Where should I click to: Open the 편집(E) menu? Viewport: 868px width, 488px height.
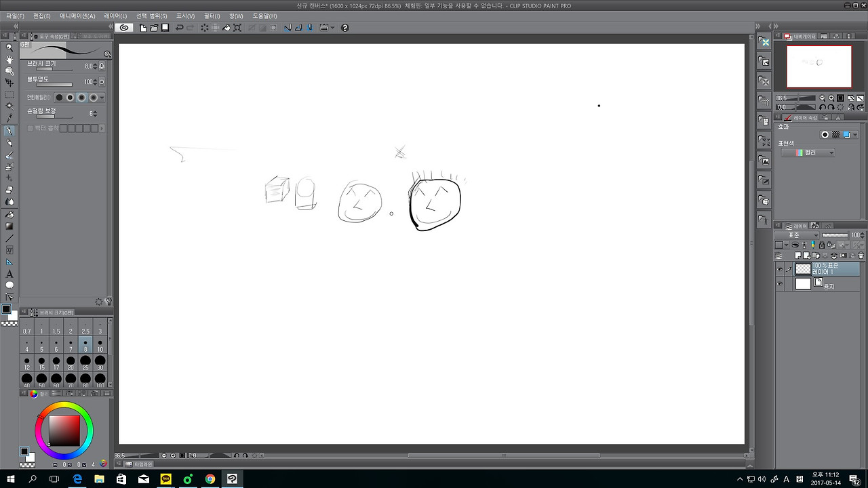42,16
